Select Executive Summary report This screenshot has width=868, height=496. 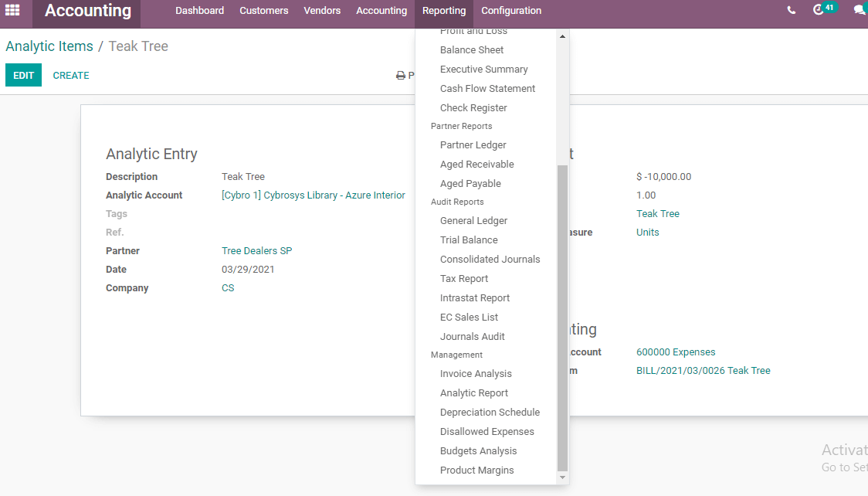484,70
